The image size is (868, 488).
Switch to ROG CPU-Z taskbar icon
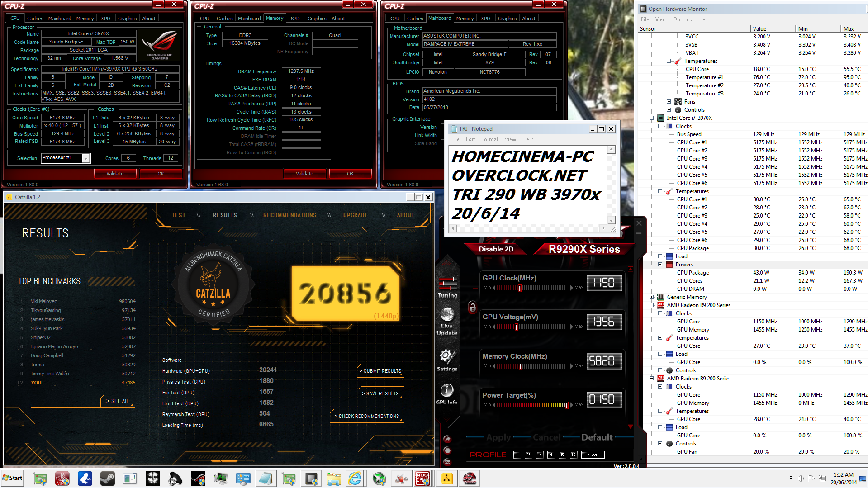click(423, 479)
